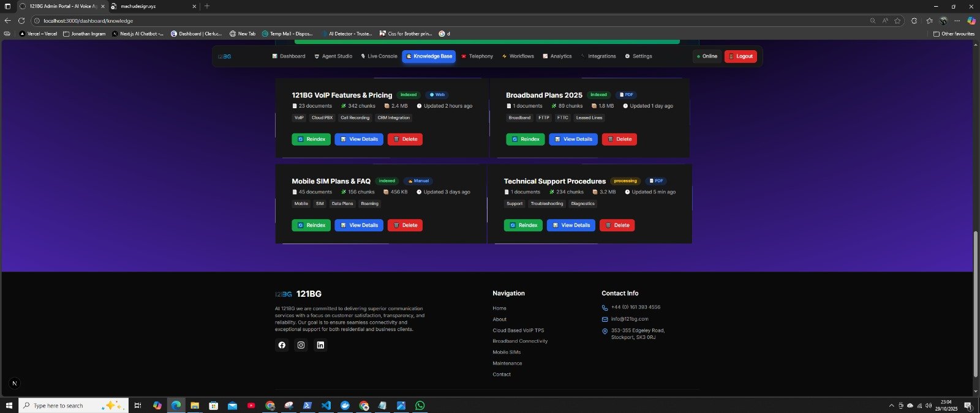Reindex Broadband Plans 2025
This screenshot has width=980, height=413.
coord(526,140)
